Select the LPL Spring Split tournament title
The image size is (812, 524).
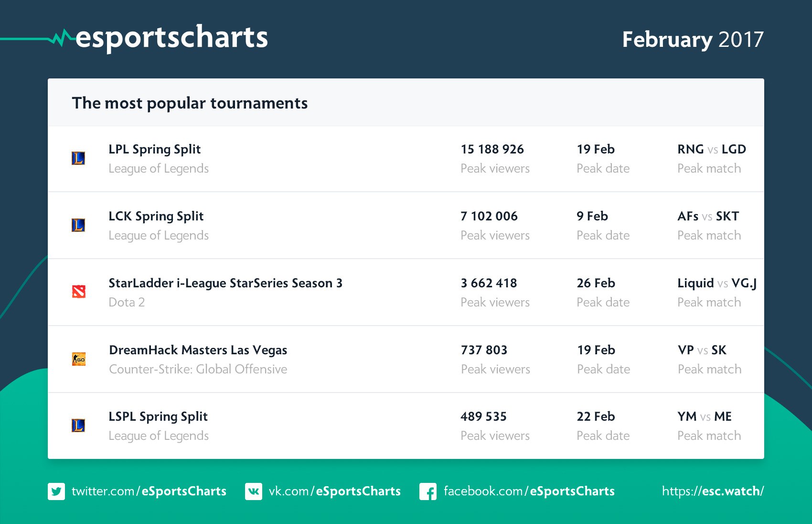(x=154, y=149)
